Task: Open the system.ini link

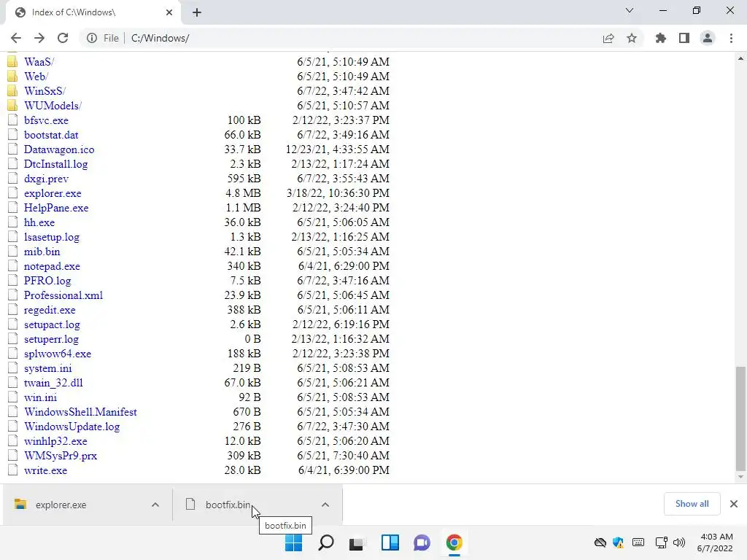Action: point(48,368)
